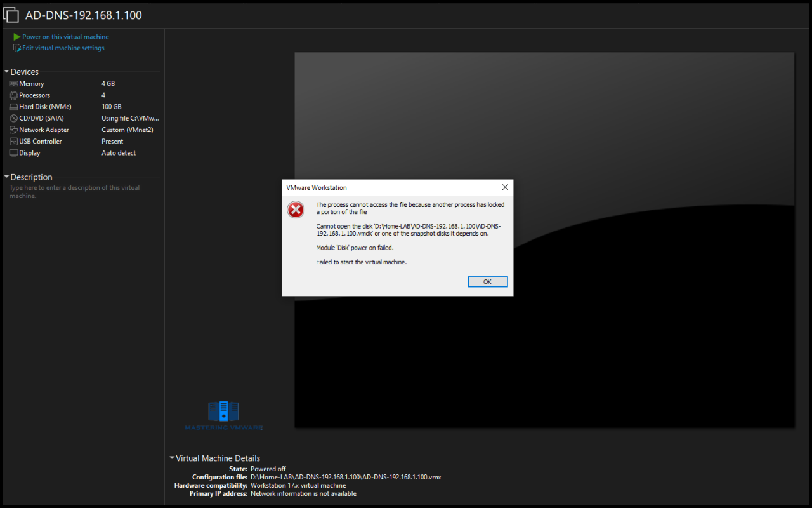Select the Network Adapter label

click(x=44, y=130)
